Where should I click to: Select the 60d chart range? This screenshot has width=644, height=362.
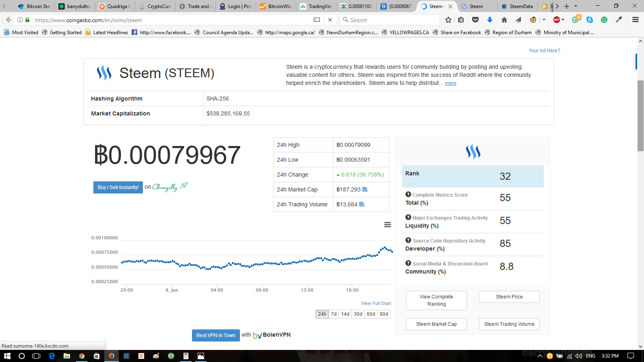371,314
